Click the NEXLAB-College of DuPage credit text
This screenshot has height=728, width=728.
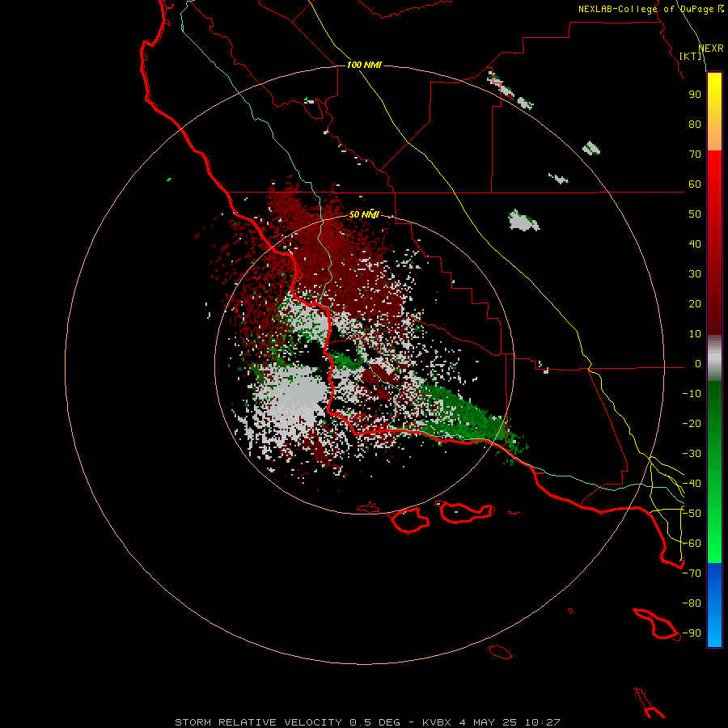651,9
